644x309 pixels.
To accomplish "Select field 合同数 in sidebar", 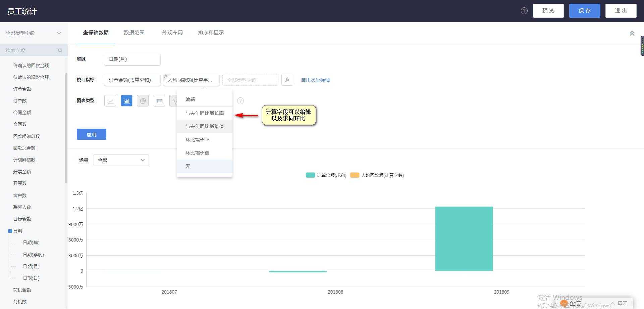I will 20,124.
